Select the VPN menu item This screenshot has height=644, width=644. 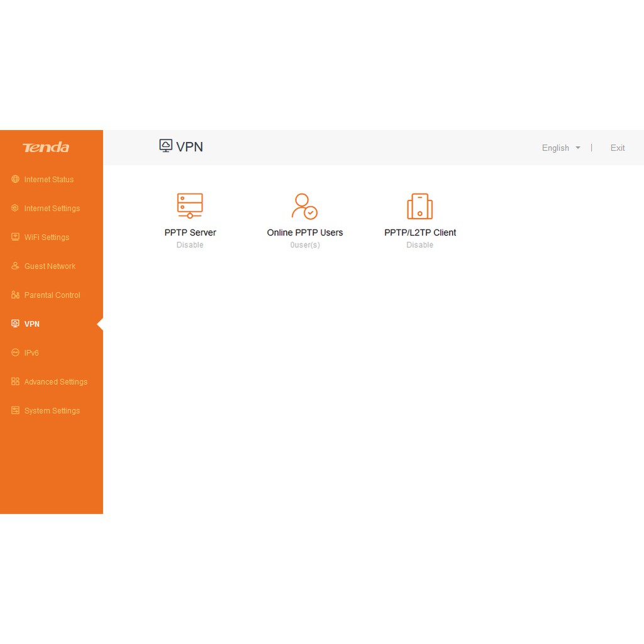pos(31,324)
